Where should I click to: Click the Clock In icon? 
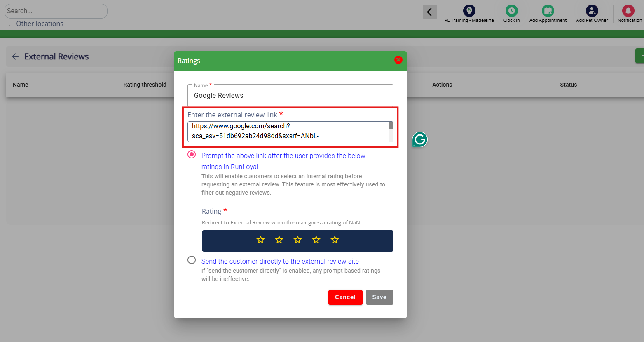coord(512,10)
